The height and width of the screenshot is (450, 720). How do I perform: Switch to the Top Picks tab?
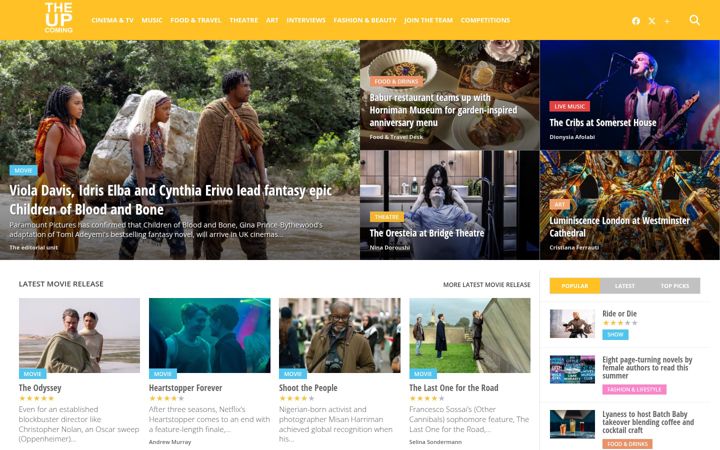point(675,286)
